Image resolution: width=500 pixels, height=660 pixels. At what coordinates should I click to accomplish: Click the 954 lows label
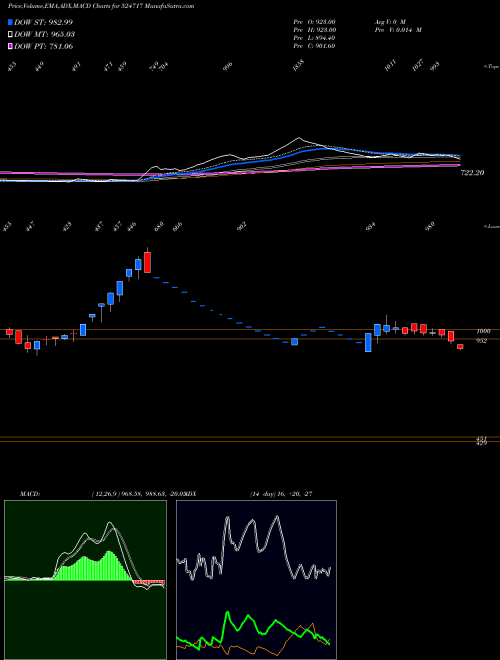pyautogui.click(x=370, y=227)
